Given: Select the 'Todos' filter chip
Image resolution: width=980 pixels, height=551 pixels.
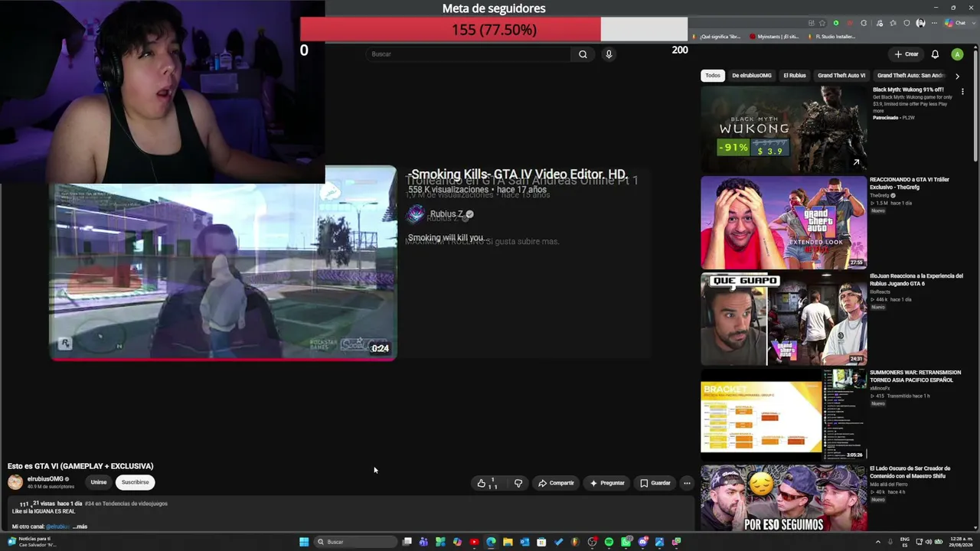Looking at the screenshot, I should [x=713, y=76].
